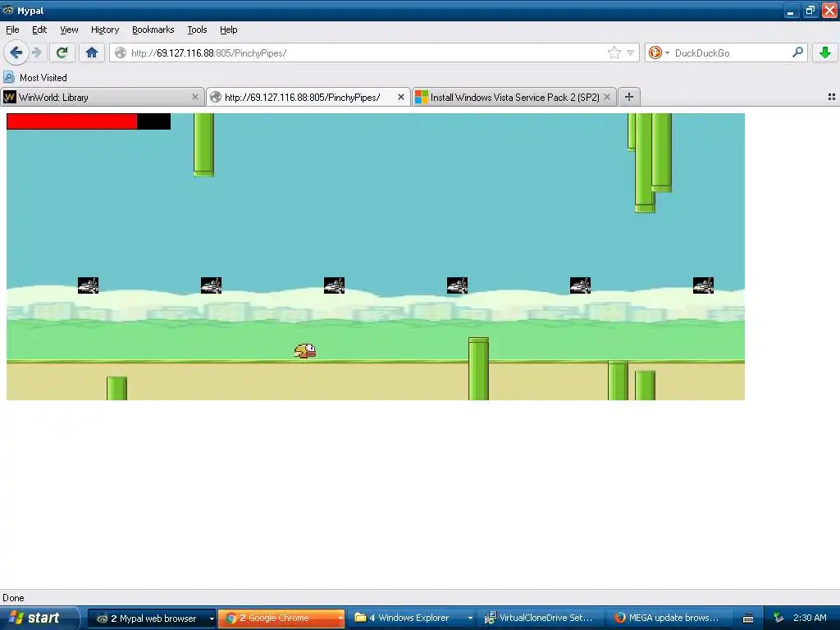Open the File menu
Screen dimensions: 840x630
click(12, 30)
